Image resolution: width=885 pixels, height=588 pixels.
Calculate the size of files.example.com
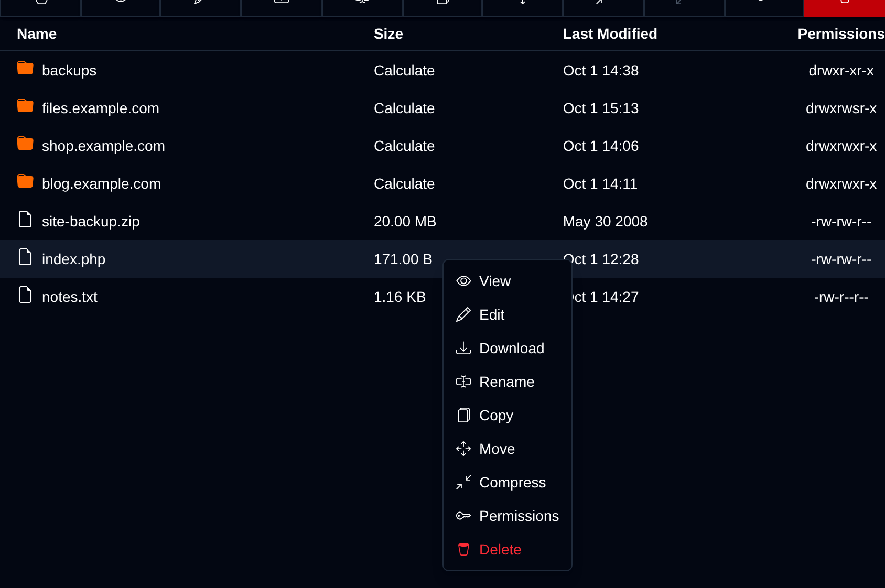(404, 108)
